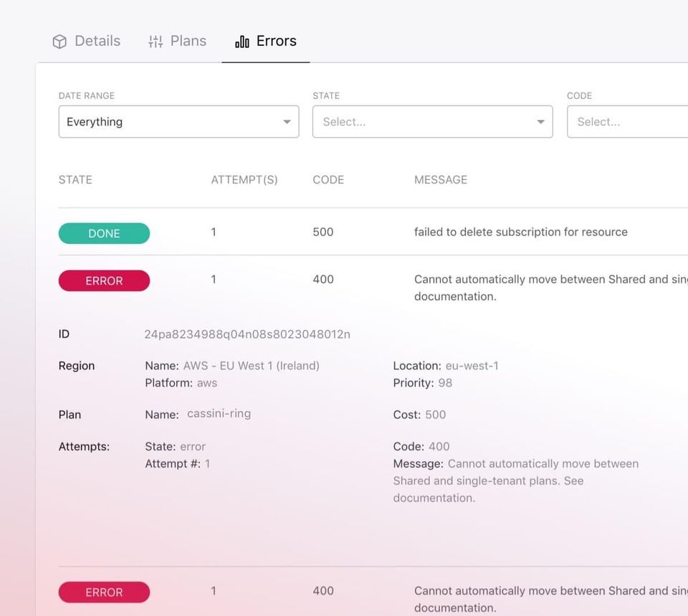Viewport: 688px width, 616px height.
Task: Click the DATE RANGE filter label
Action: [87, 95]
